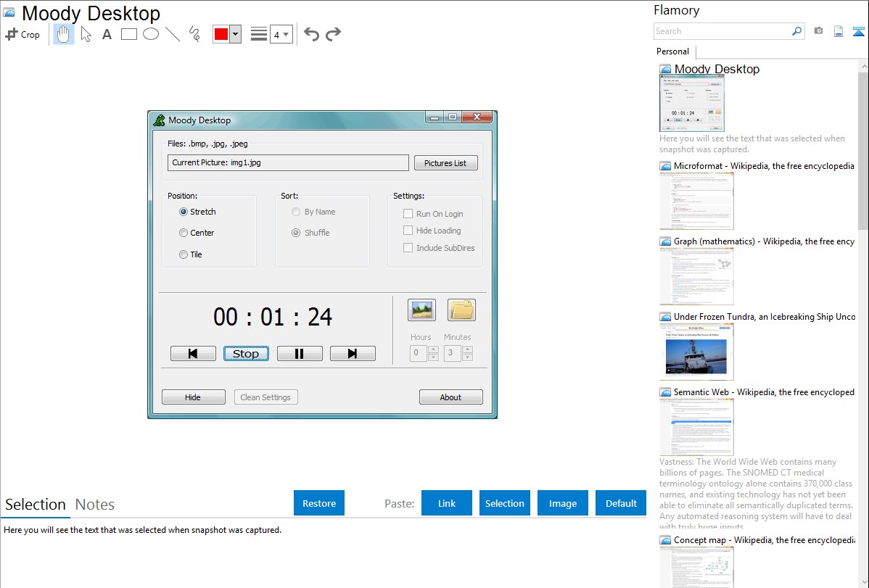Click the camera capture icon
869x588 pixels.
click(818, 31)
